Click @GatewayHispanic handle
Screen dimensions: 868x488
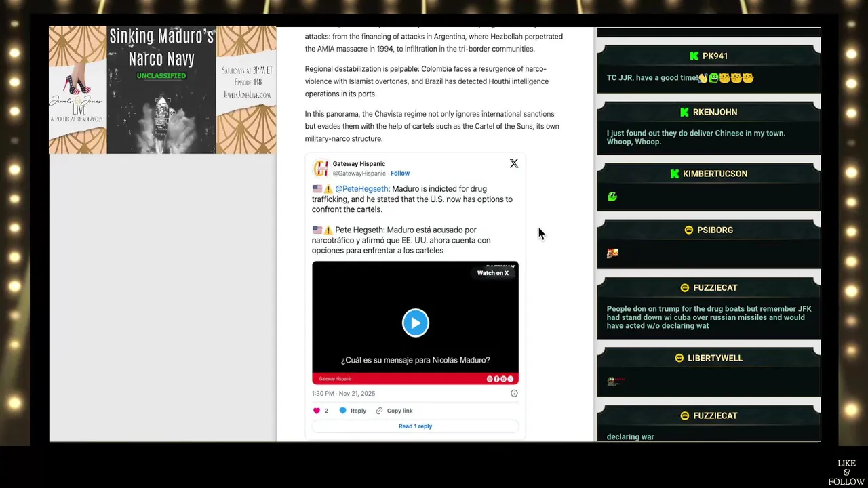(359, 174)
